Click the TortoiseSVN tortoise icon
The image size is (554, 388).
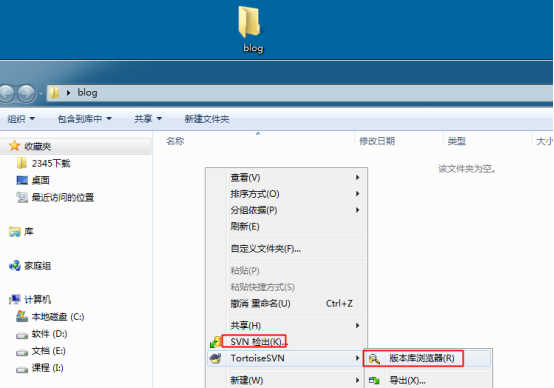click(x=216, y=358)
